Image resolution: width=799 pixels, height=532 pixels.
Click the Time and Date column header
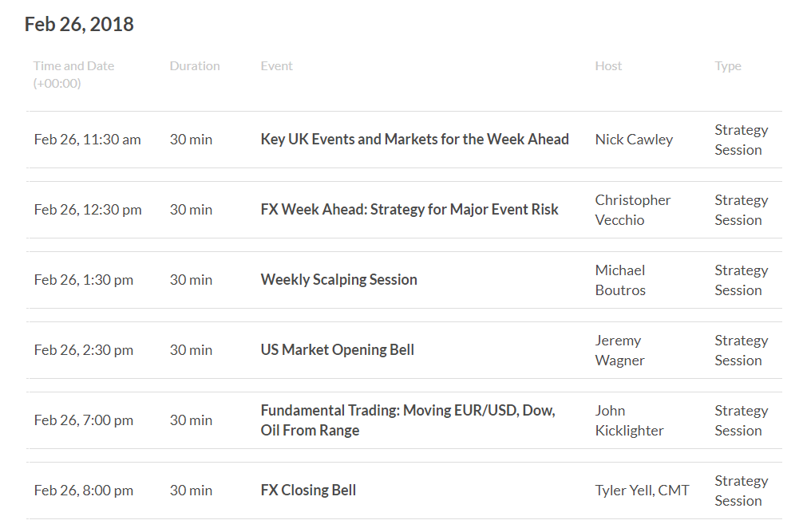pos(74,74)
